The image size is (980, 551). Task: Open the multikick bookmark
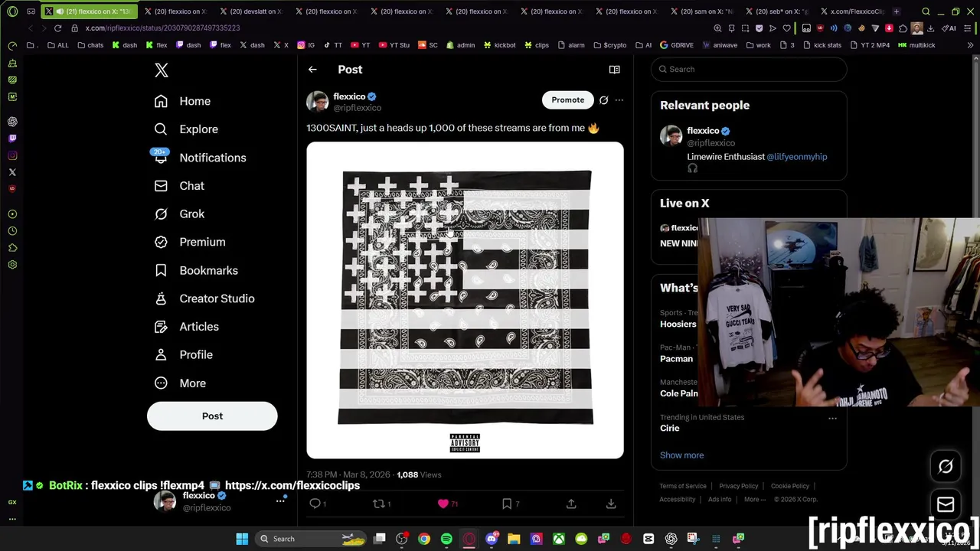(917, 45)
